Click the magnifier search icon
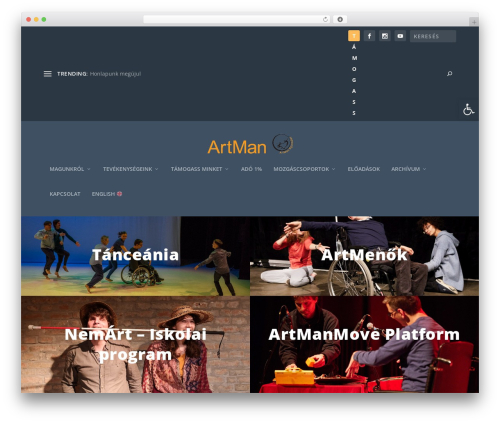 pos(450,73)
